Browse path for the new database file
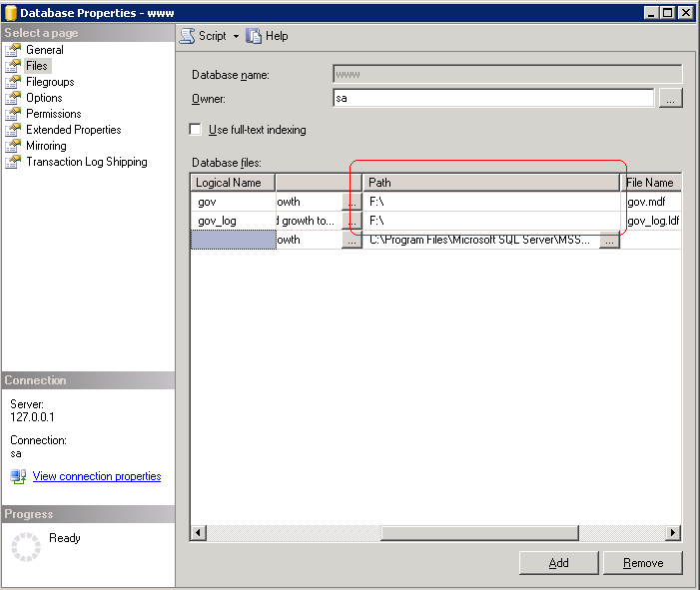The width and height of the screenshot is (700, 590). [x=609, y=241]
